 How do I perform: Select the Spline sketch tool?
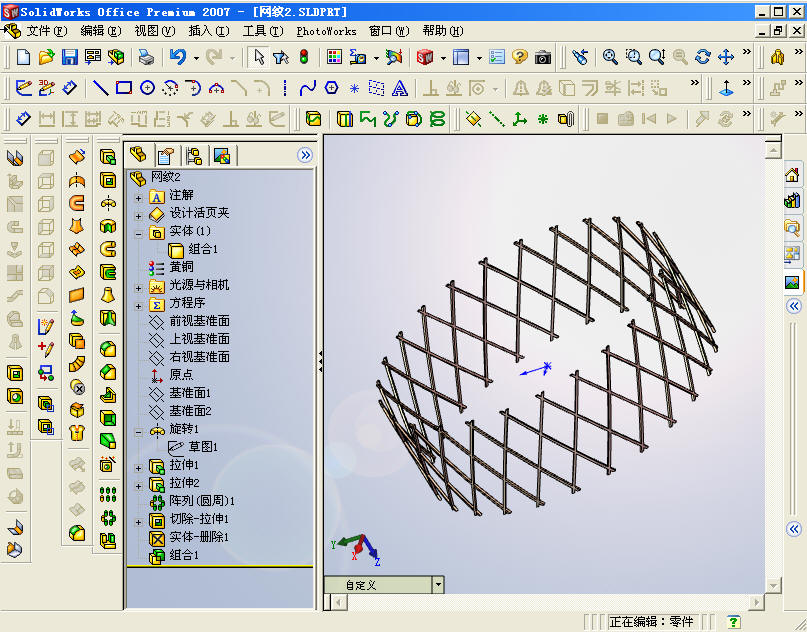coord(308,88)
